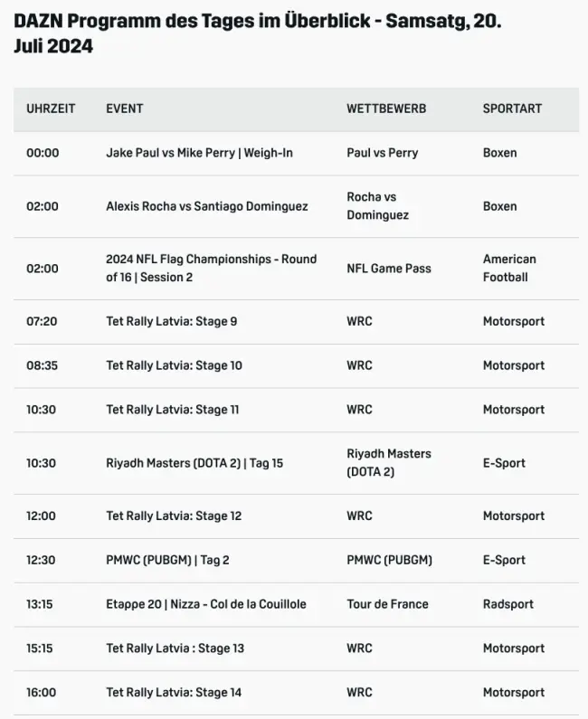This screenshot has width=588, height=719.
Task: Click the EVENT column header
Action: click(125, 109)
